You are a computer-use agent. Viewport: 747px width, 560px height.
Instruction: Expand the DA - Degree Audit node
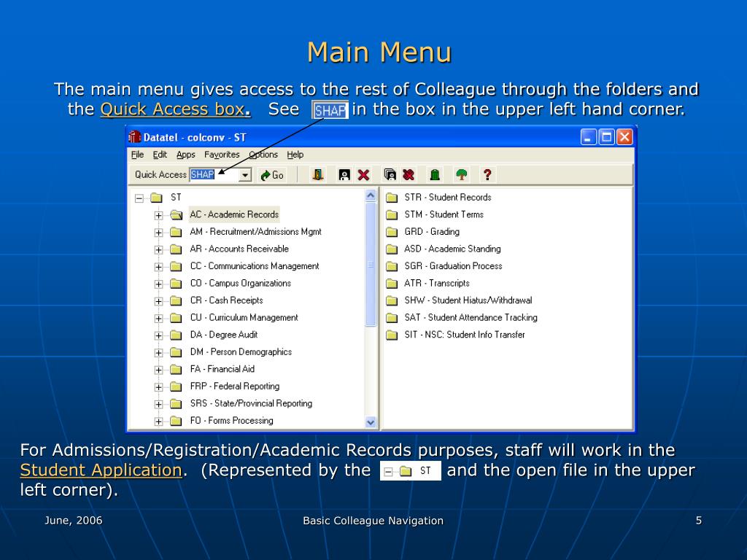[158, 335]
